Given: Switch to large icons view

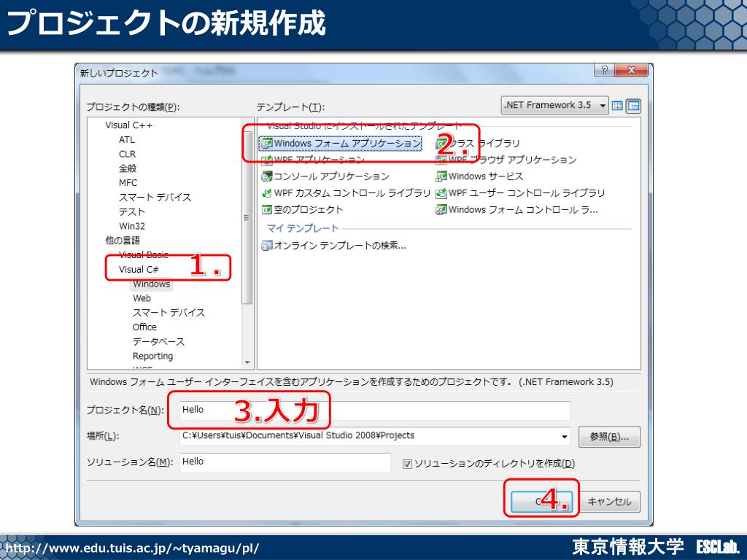Looking at the screenshot, I should click(x=617, y=106).
